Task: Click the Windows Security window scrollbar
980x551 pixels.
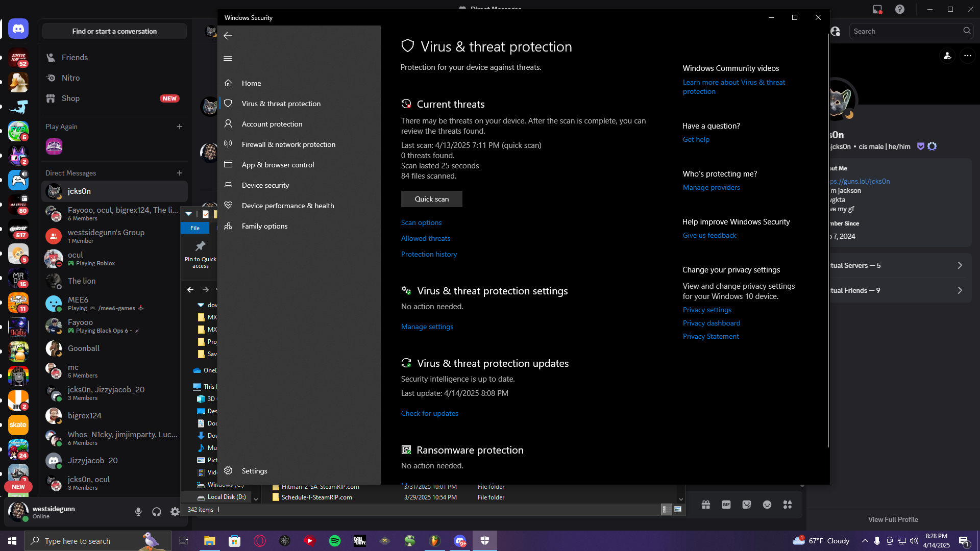Action: click(828, 240)
